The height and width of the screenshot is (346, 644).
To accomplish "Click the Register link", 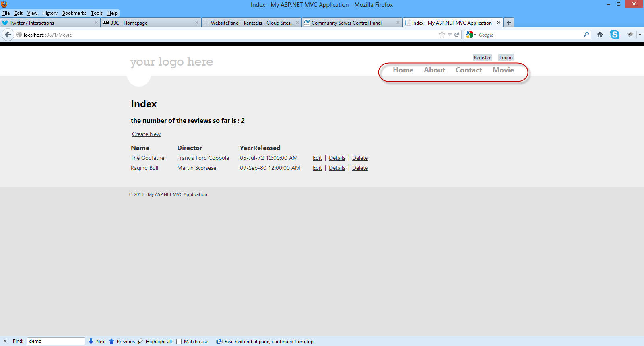I will coord(482,58).
